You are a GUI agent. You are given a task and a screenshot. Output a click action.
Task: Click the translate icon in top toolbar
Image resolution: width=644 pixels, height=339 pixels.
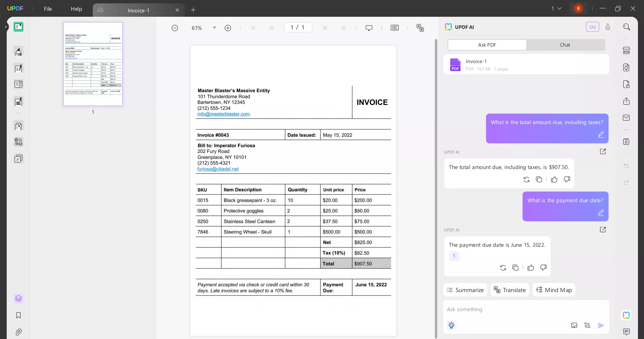tap(420, 28)
